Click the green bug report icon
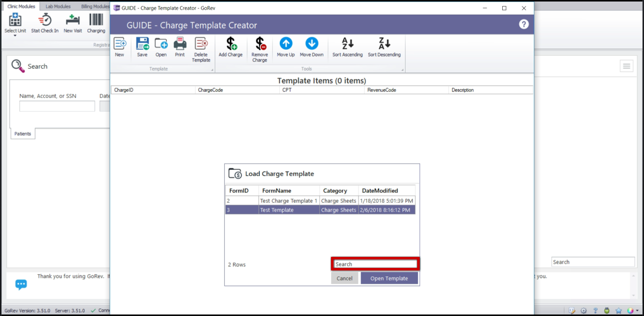Image resolution: width=644 pixels, height=316 pixels. coord(607,310)
